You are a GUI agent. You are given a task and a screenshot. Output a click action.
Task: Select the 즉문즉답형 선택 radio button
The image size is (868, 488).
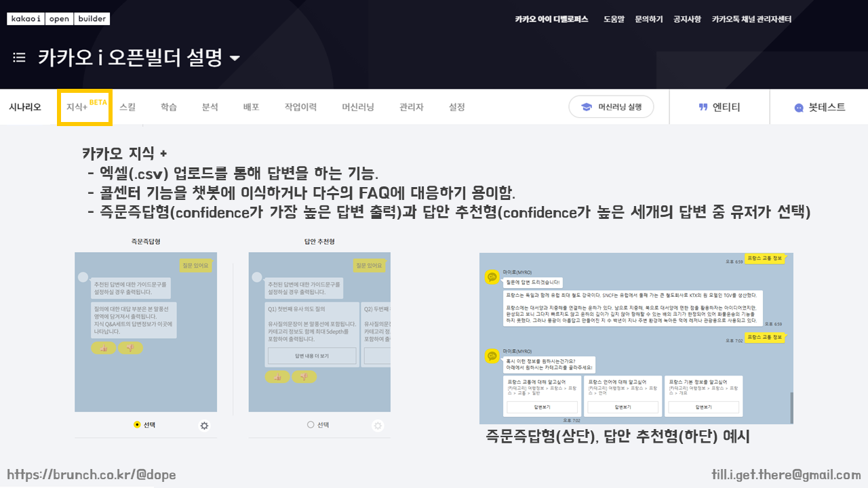[x=138, y=424]
